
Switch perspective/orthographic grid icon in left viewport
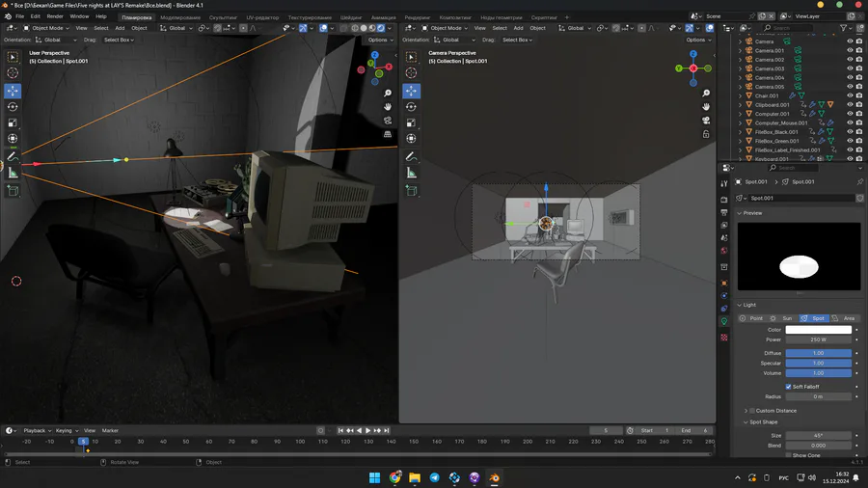click(x=388, y=134)
